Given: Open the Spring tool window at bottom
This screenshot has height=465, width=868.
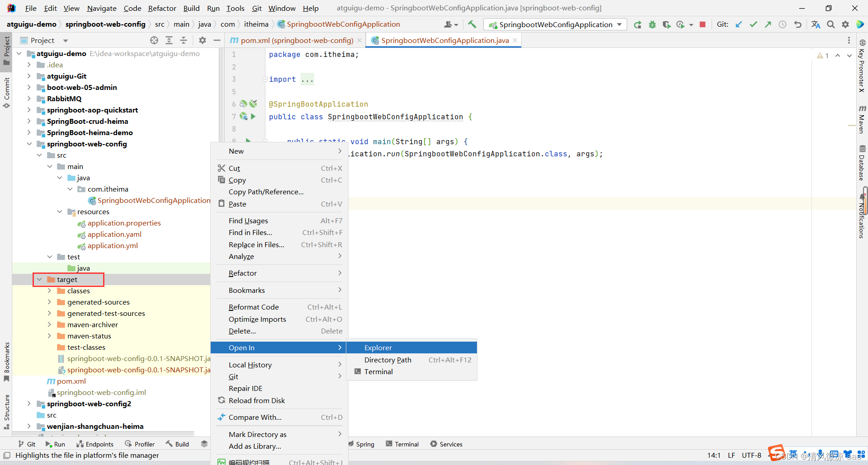Looking at the screenshot, I should click(361, 444).
